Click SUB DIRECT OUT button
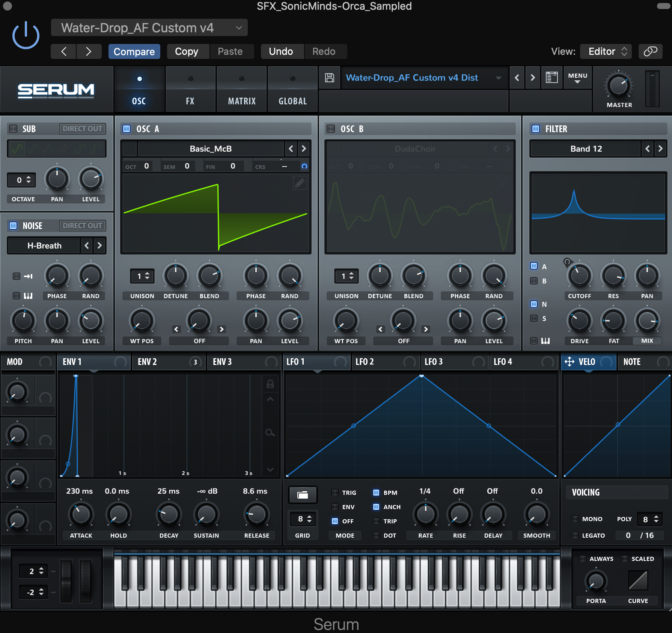This screenshot has height=633, width=672. click(83, 129)
